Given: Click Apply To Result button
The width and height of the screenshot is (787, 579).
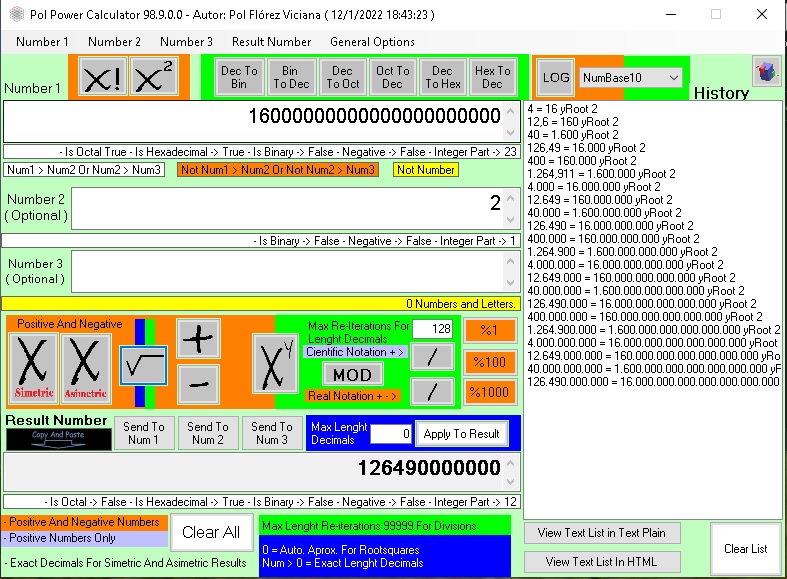Looking at the screenshot, I should 461,433.
